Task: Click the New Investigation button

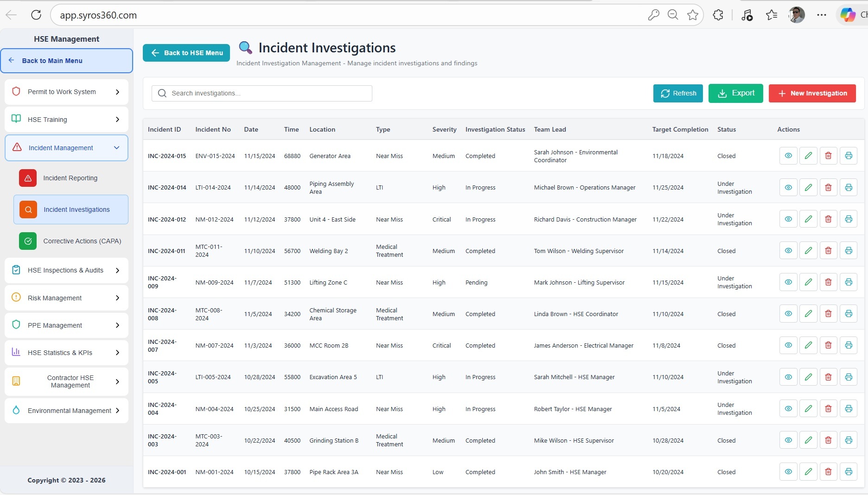Action: click(x=812, y=93)
